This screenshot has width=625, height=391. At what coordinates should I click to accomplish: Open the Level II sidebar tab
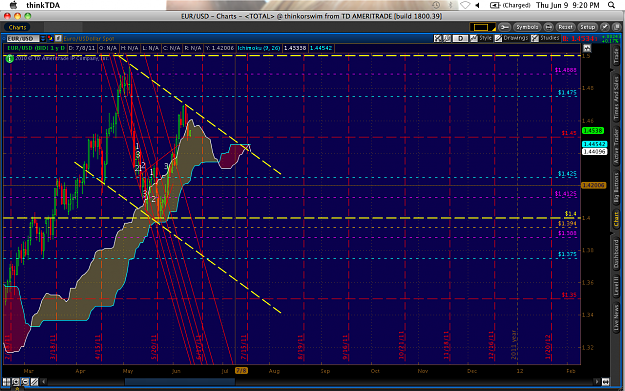[617, 287]
